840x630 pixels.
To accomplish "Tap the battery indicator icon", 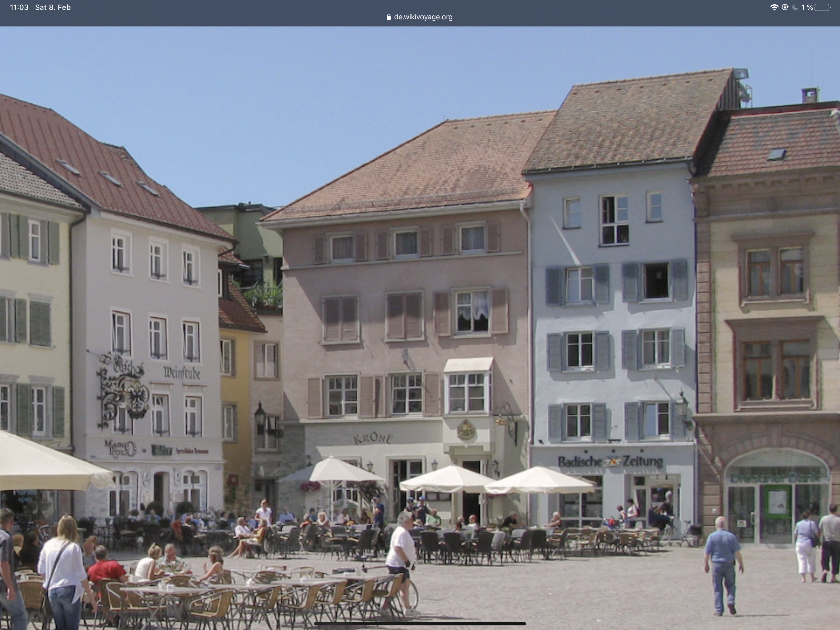I will 822,7.
